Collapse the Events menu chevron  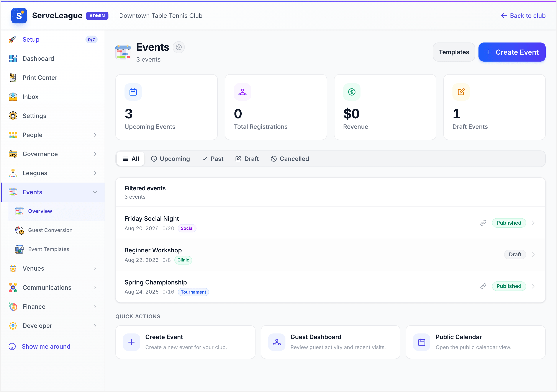coord(95,192)
